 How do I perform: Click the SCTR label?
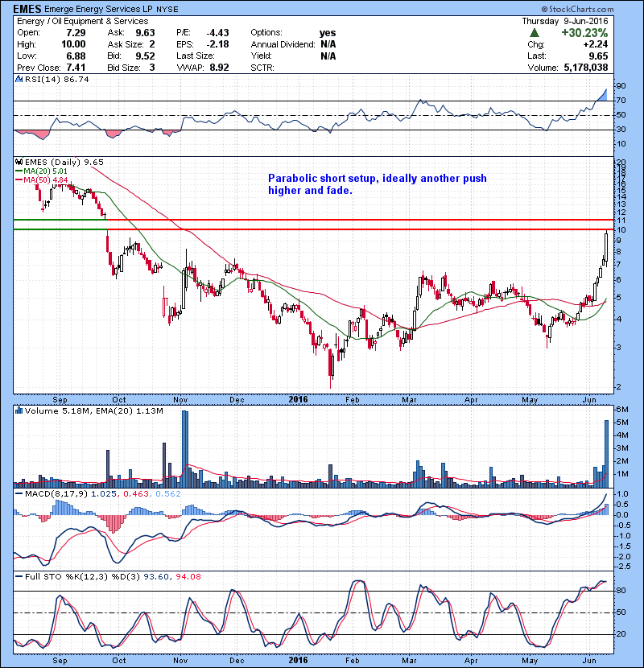click(262, 68)
